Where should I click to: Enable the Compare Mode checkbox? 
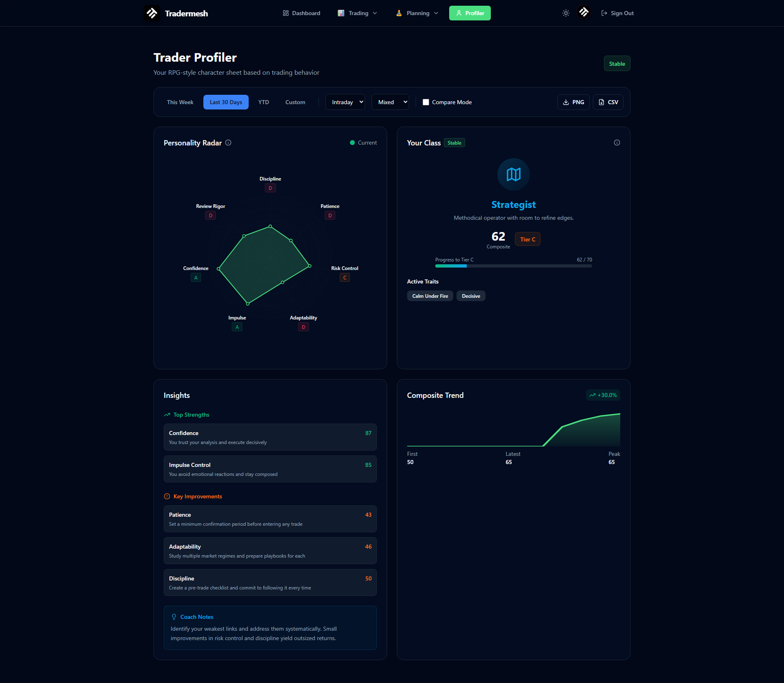(x=426, y=102)
